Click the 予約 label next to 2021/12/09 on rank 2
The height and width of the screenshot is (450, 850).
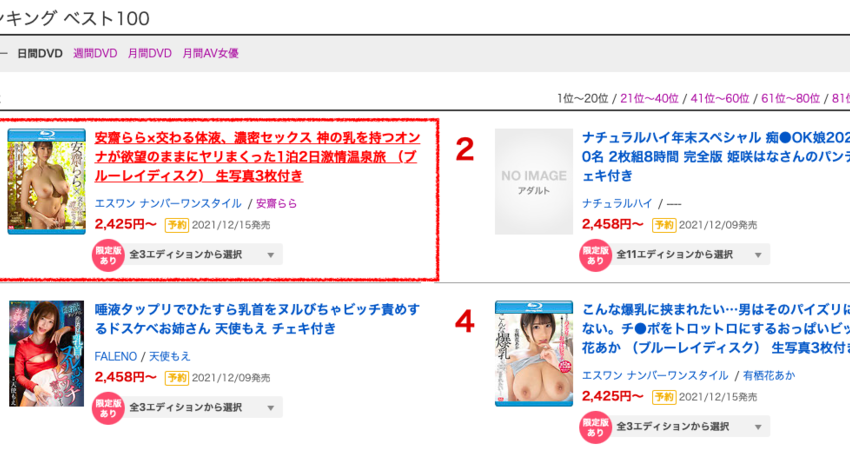(x=664, y=225)
